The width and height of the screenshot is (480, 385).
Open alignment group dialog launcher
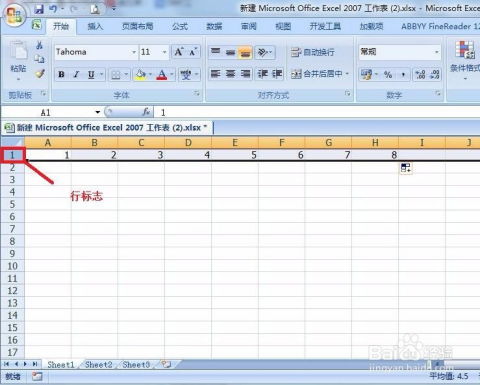click(348, 94)
